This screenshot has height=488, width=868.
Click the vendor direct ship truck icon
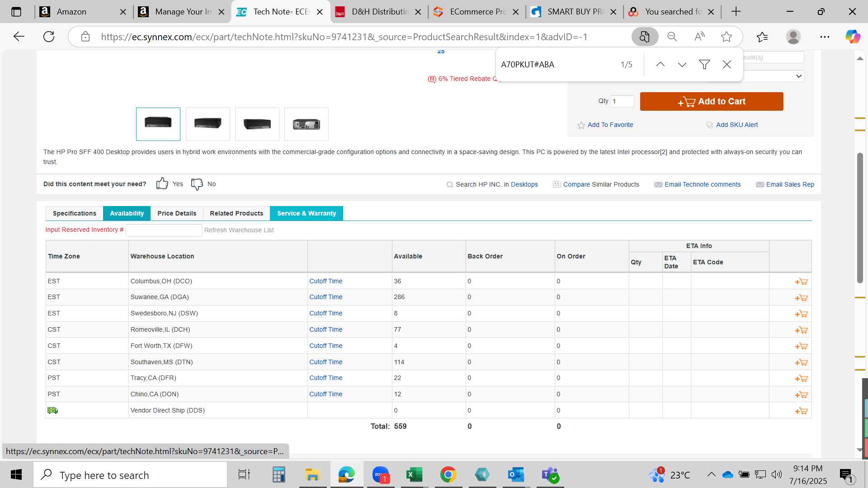(52, 410)
